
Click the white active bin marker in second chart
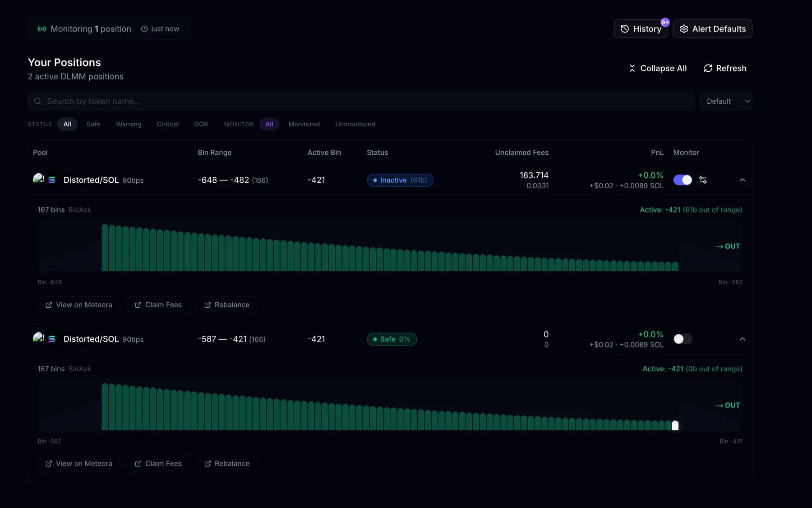(x=675, y=425)
